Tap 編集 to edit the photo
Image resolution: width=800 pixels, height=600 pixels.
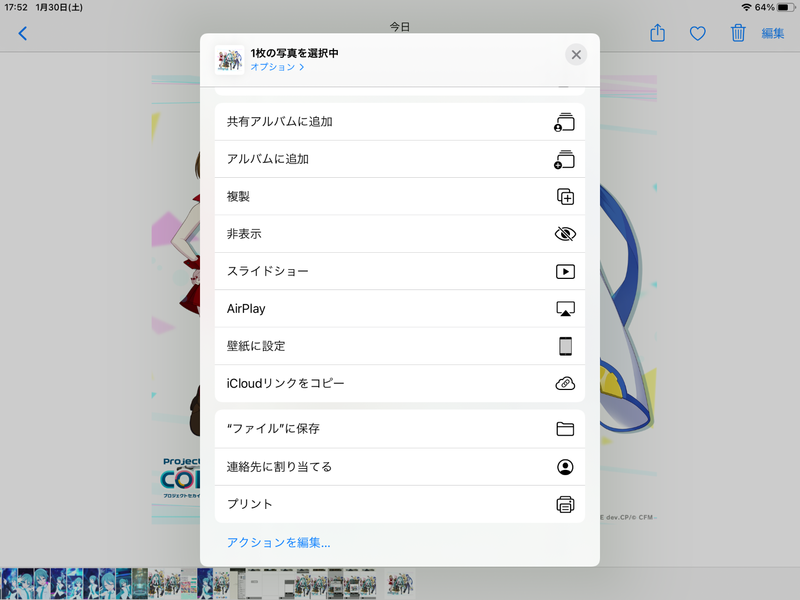pyautogui.click(x=772, y=34)
